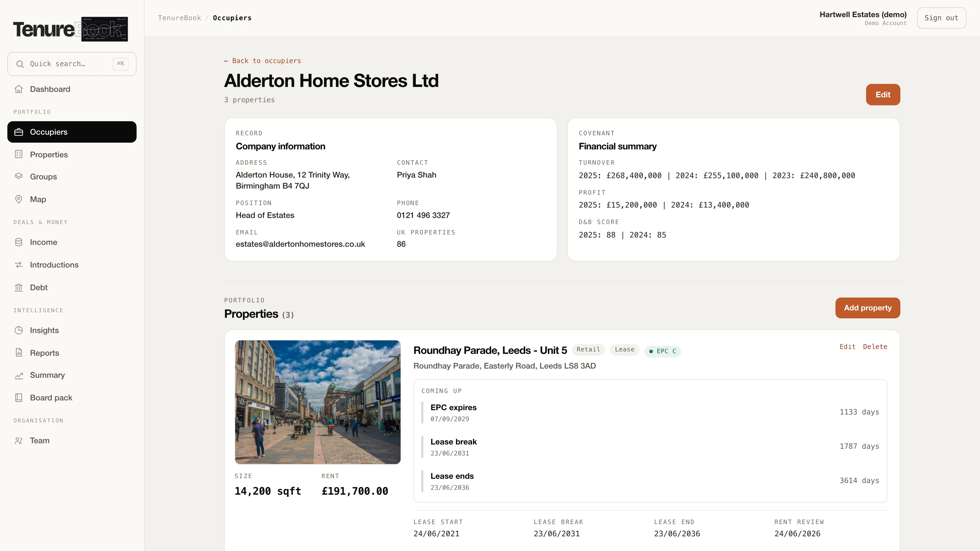Viewport: 980px width, 551px height.
Task: Click the ⌘K shortcut badge
Action: click(121, 63)
